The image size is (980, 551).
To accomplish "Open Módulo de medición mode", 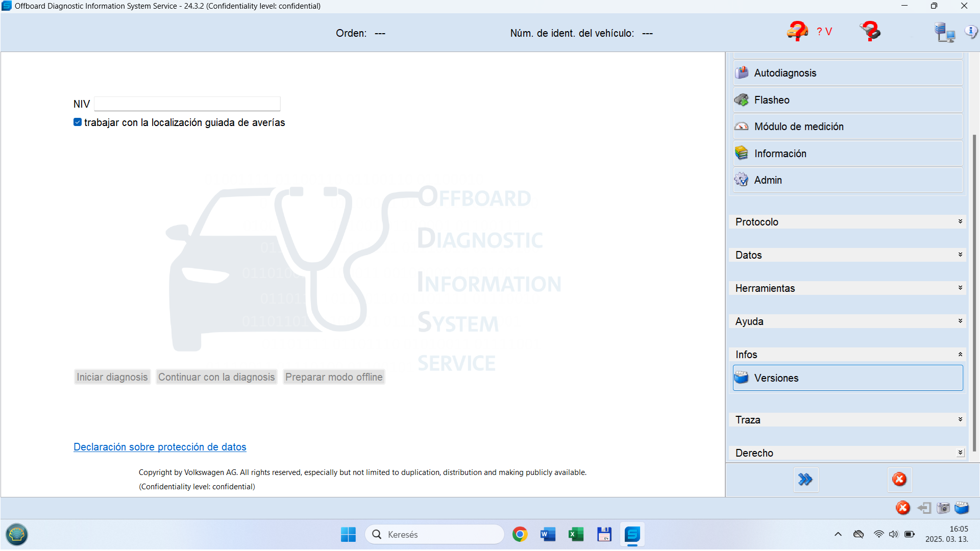I will [848, 127].
